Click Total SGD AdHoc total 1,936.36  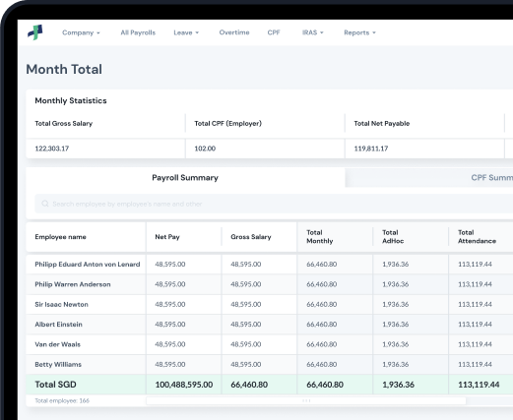click(x=398, y=385)
